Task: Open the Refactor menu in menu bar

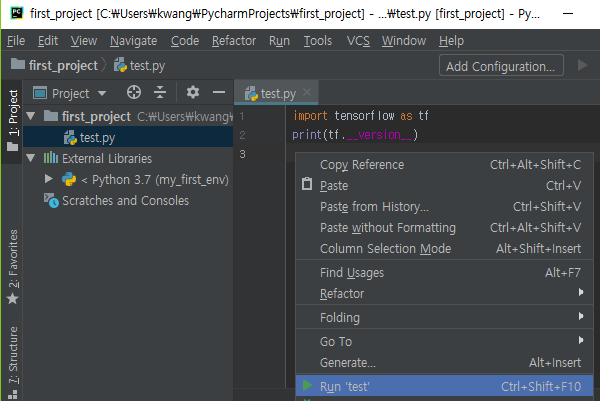Action: [x=234, y=41]
